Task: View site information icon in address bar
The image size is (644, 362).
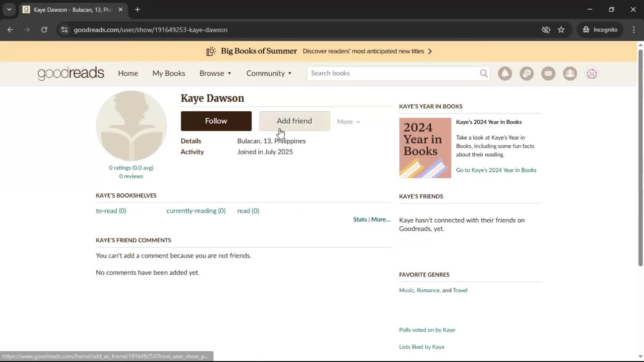Action: click(64, 30)
